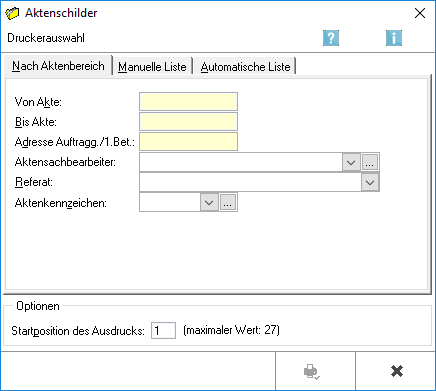This screenshot has height=391, width=436.
Task: Click the cancel X button at bottom
Action: [396, 371]
